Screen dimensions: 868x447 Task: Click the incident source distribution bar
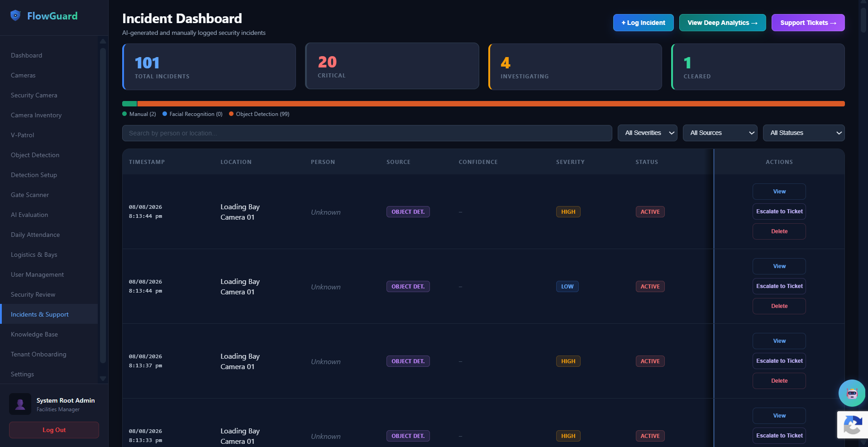[483, 104]
